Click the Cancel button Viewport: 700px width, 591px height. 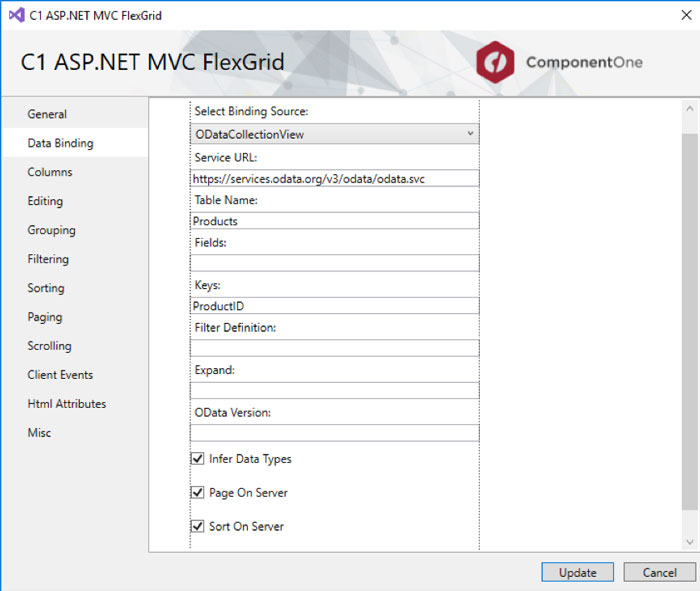(659, 572)
